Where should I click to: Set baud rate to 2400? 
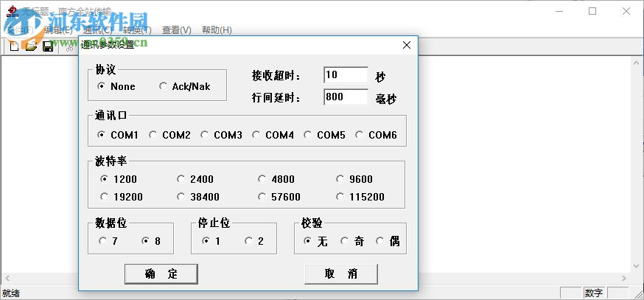click(195, 179)
